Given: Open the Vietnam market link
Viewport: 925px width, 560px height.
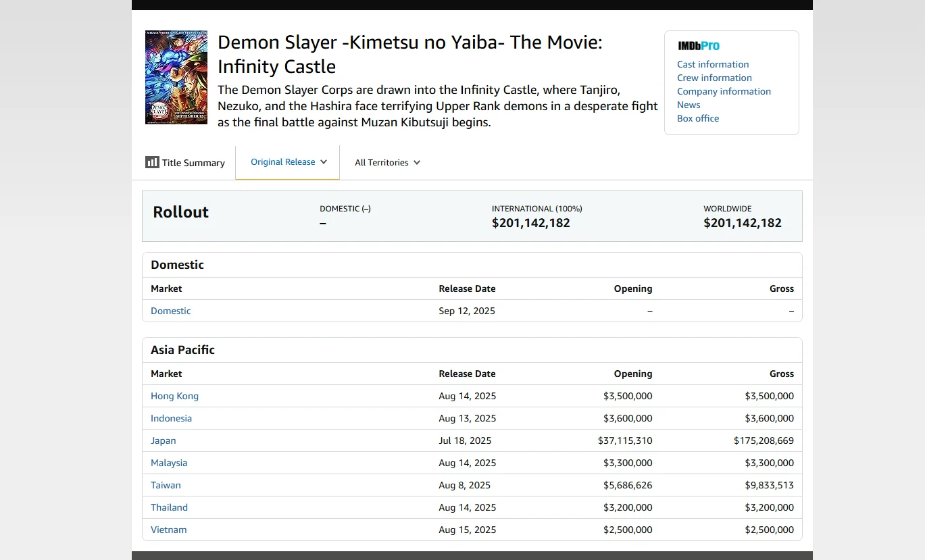Looking at the screenshot, I should (168, 530).
